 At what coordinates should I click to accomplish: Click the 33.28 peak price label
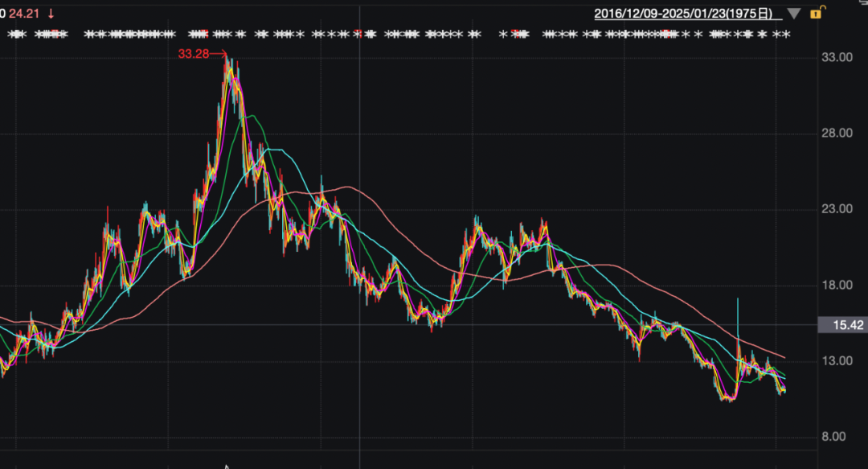194,54
